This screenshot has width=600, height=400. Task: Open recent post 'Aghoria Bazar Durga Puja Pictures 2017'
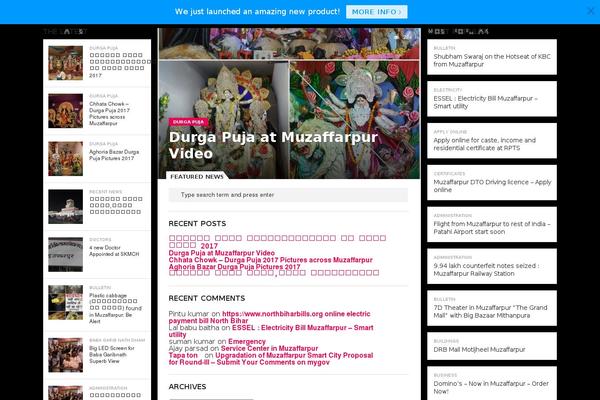tap(235, 267)
